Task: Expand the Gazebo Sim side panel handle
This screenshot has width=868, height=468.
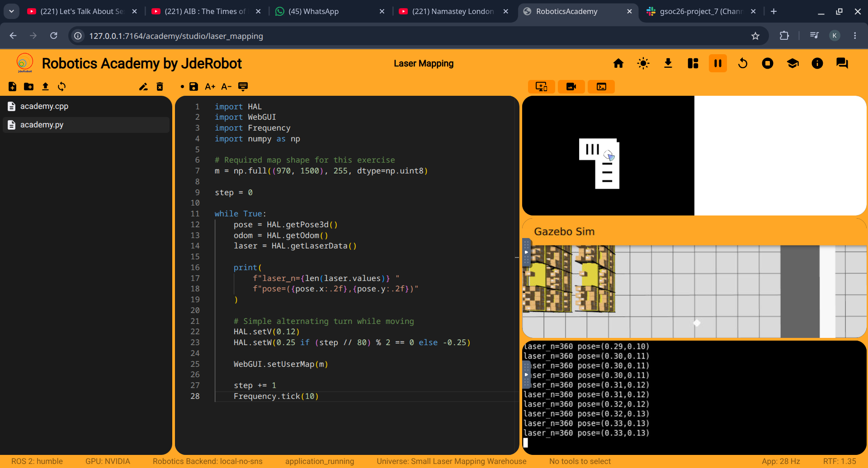Action: click(x=526, y=252)
